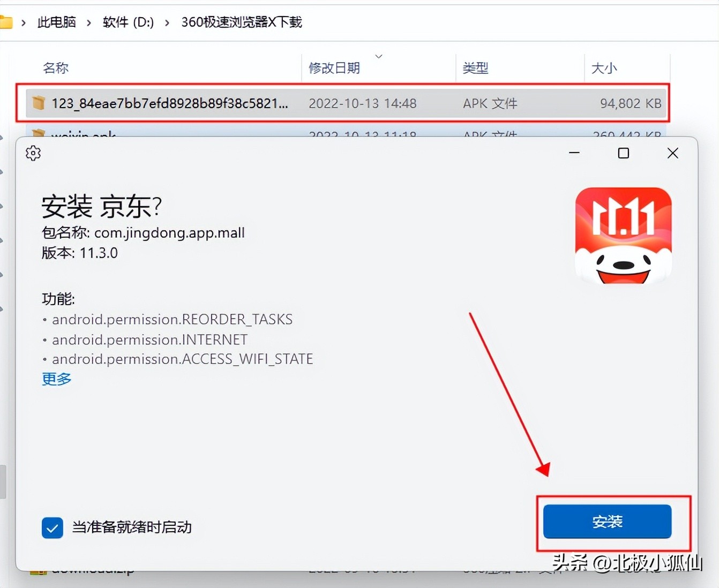Sort files by the 类型 column header

pyautogui.click(x=475, y=67)
